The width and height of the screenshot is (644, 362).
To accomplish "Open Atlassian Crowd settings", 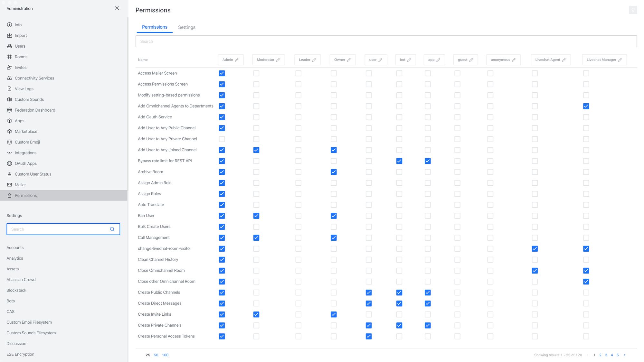I will [x=21, y=279].
